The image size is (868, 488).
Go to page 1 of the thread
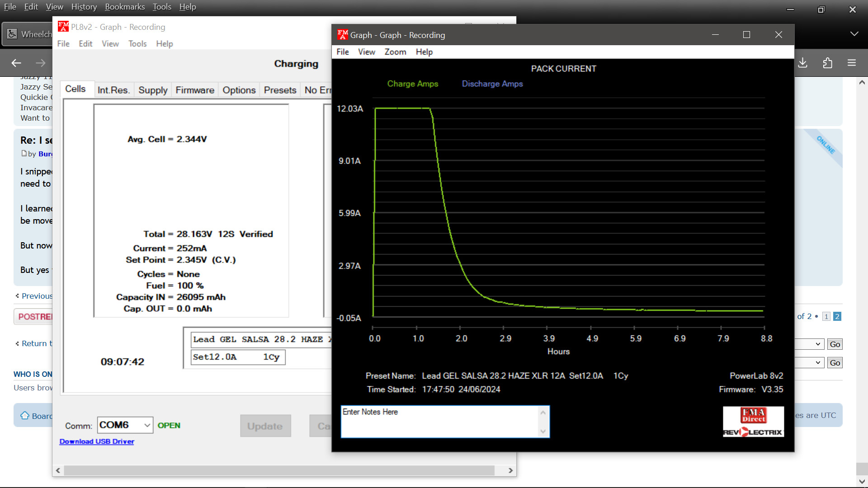coord(826,316)
